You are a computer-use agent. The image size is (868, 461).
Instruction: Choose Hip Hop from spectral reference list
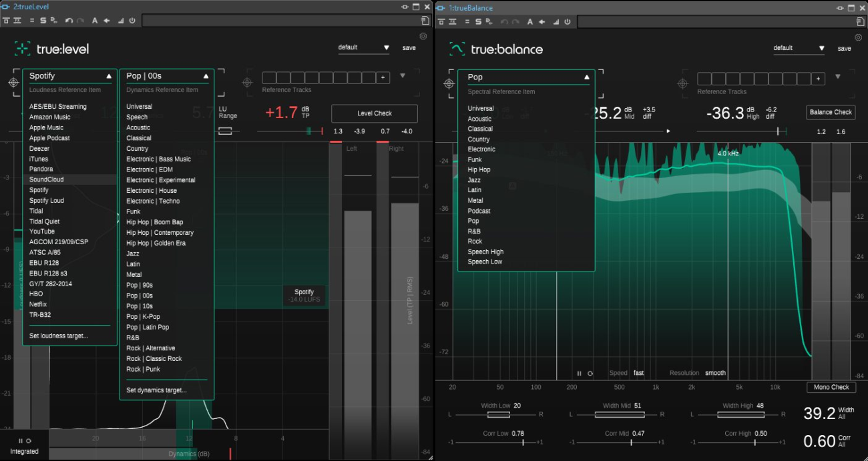479,170
